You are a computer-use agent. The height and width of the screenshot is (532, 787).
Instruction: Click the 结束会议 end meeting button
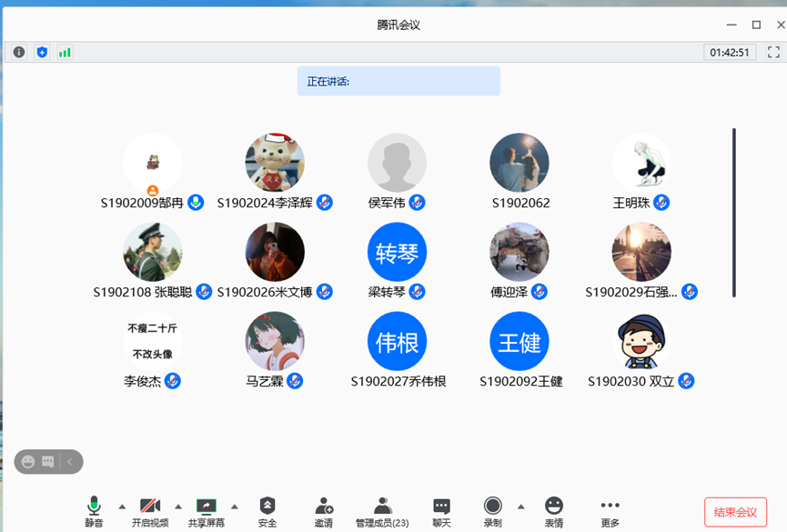pos(735,512)
